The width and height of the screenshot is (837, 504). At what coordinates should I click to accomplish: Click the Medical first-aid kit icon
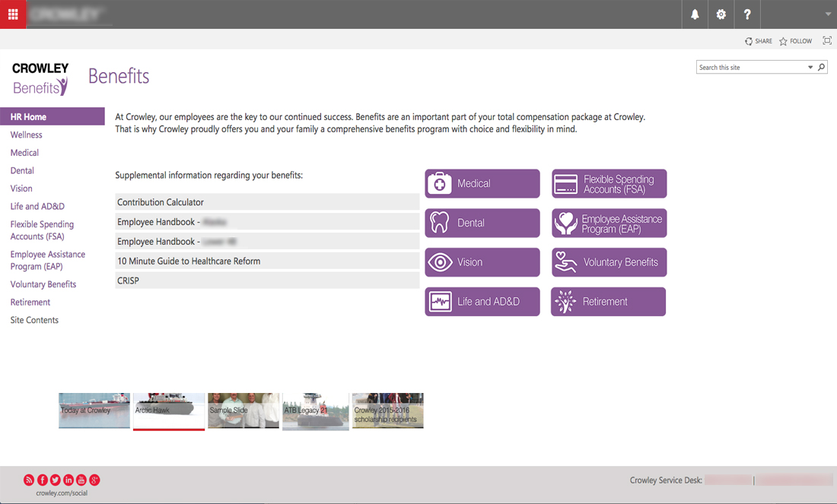(440, 183)
